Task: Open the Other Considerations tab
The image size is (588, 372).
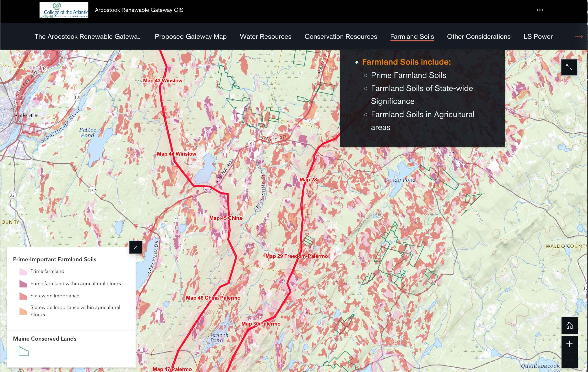Action: point(479,37)
